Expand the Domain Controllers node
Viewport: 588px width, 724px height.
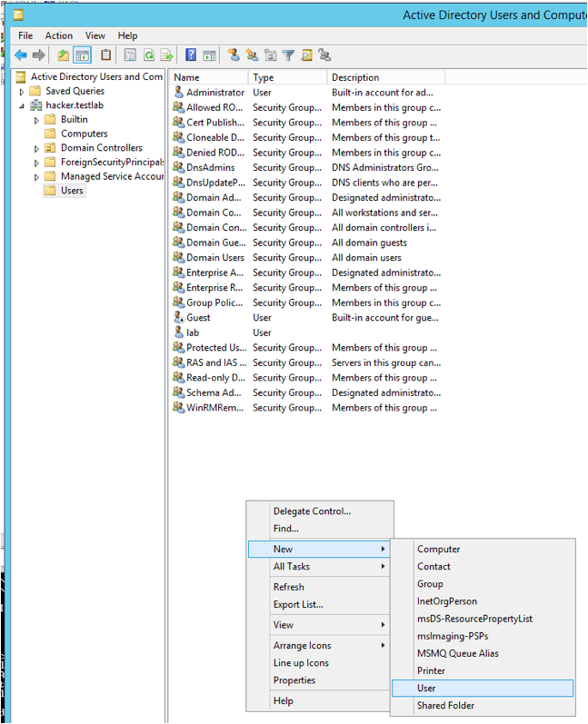coord(36,149)
